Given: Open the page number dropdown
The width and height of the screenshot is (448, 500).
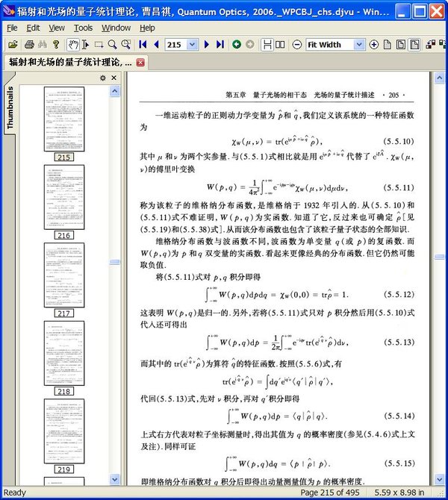Looking at the screenshot, I should click(192, 45).
